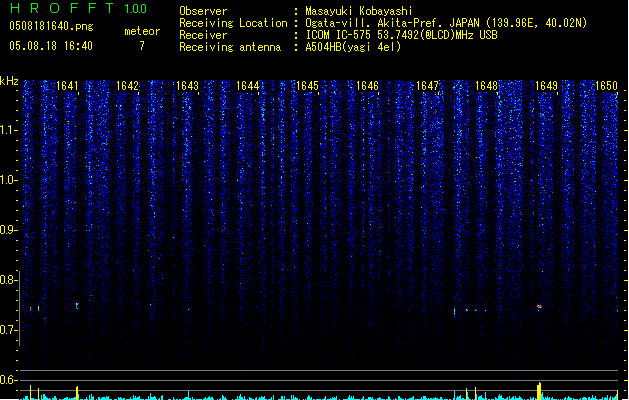
Task: Click the tall yellow level spike below 1649
Action: tap(540, 391)
